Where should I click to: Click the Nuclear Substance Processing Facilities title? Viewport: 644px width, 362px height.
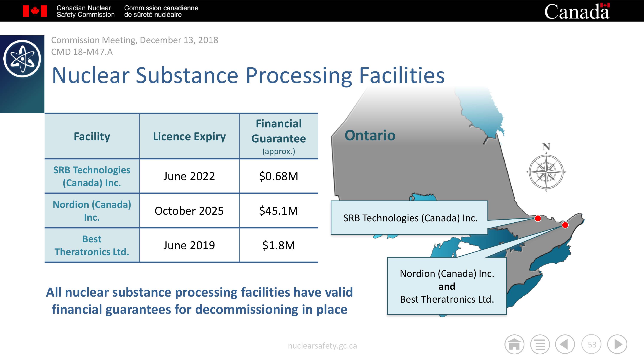248,75
